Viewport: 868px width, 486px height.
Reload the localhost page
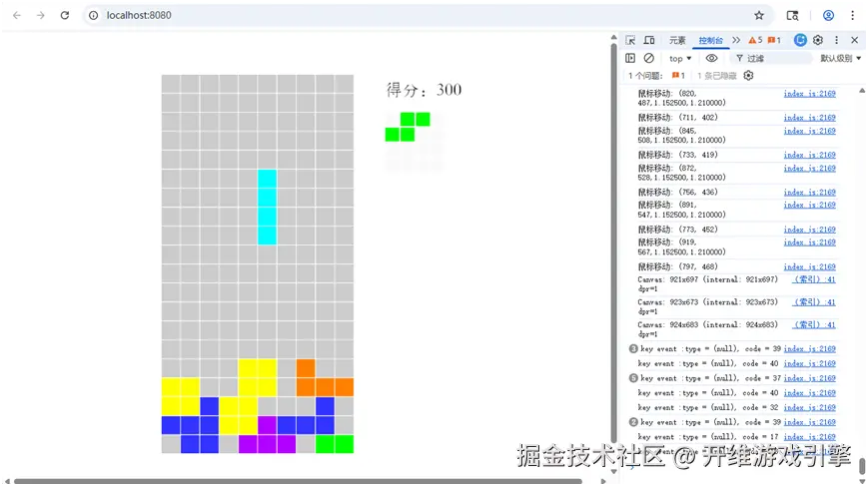click(x=65, y=16)
